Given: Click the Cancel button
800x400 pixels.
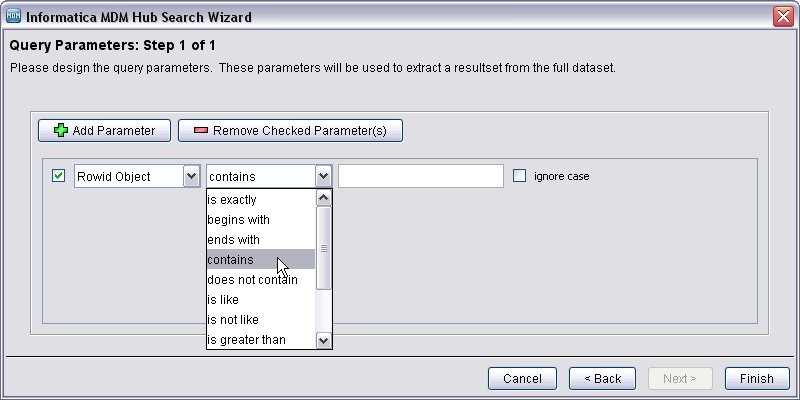Looking at the screenshot, I should pyautogui.click(x=522, y=379).
